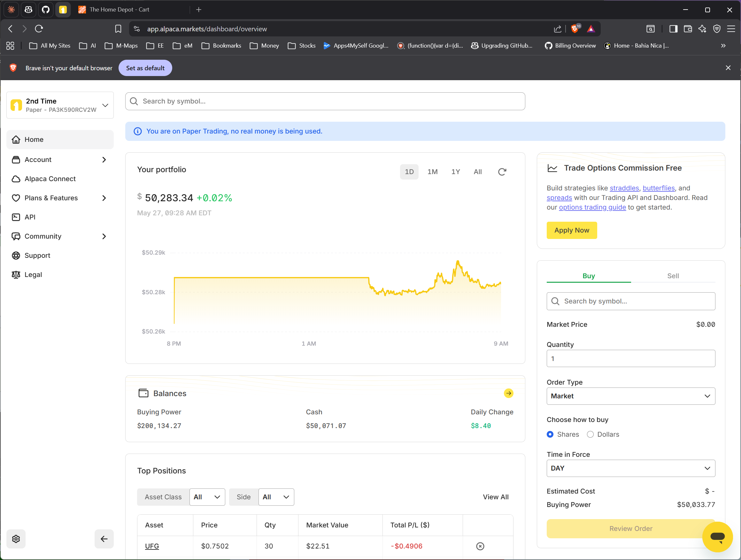Open the Money bookmarks folder
Viewport: 741px width, 560px height.
(x=264, y=46)
